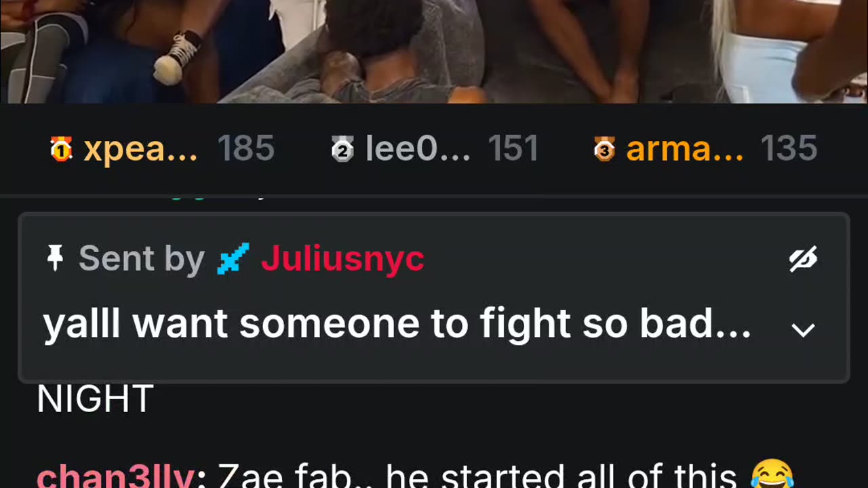This screenshot has height=488, width=868.
Task: Click the bronze third-place medal icon
Action: (604, 149)
